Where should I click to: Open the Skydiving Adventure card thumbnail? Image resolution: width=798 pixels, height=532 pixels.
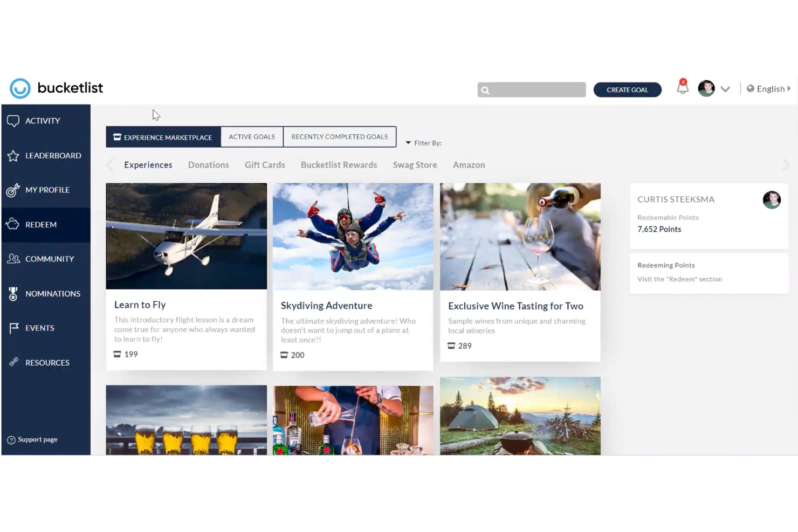(x=353, y=236)
